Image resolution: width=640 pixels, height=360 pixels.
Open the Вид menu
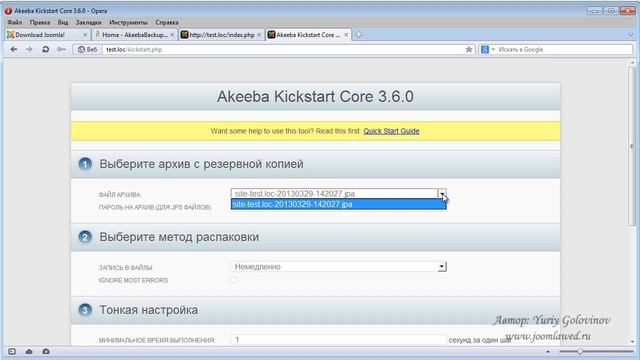pos(63,22)
